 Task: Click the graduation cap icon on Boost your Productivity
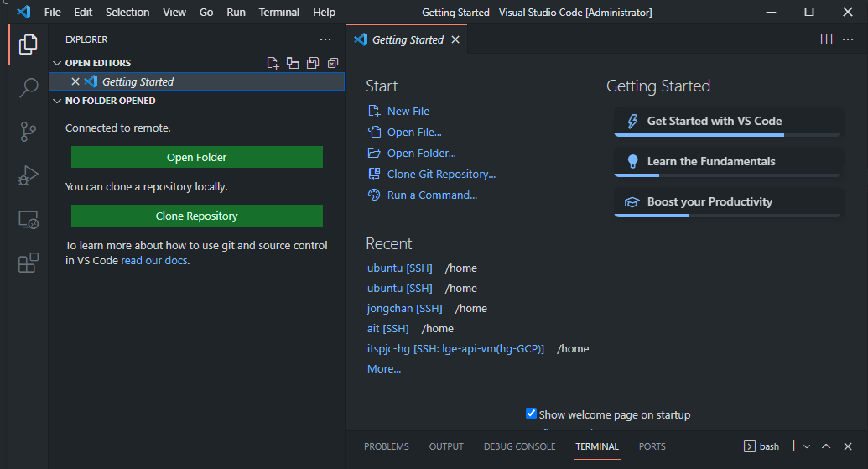click(632, 202)
